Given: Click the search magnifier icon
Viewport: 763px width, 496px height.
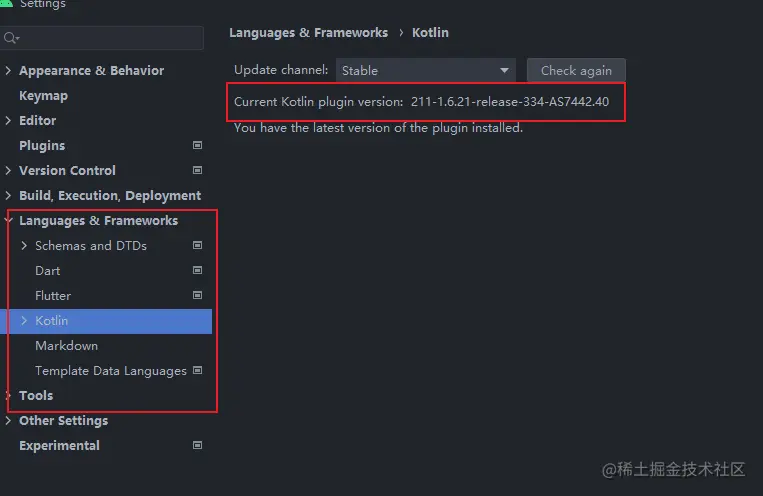Looking at the screenshot, I should [x=10, y=38].
